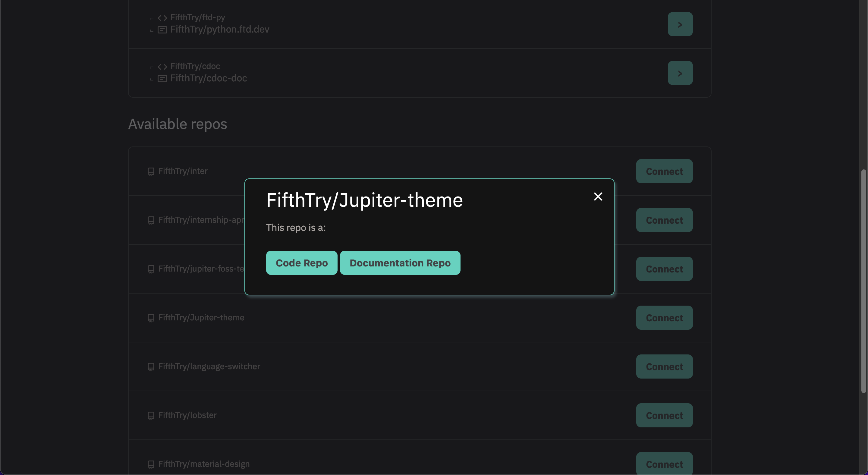This screenshot has height=475, width=868.
Task: Click the repo icon beside FifthTry/lobster
Action: pyautogui.click(x=151, y=416)
